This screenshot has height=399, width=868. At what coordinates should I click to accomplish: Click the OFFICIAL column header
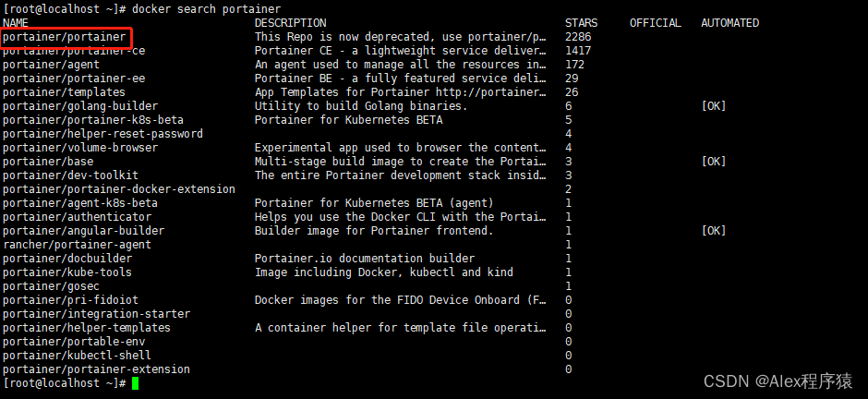point(656,23)
